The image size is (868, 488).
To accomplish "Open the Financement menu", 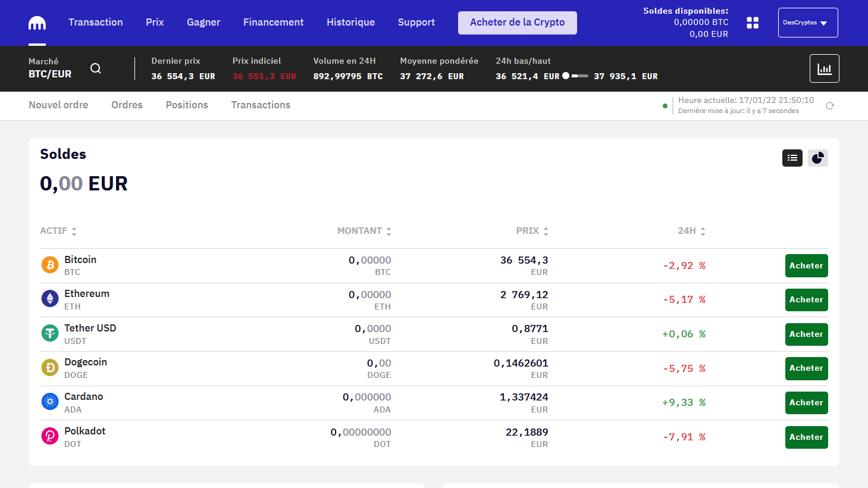I will 273,22.
